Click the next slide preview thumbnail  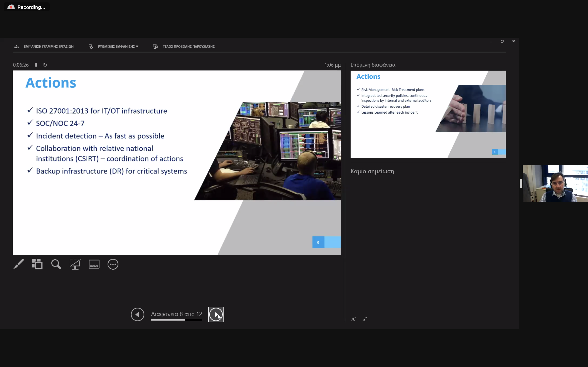(x=428, y=114)
